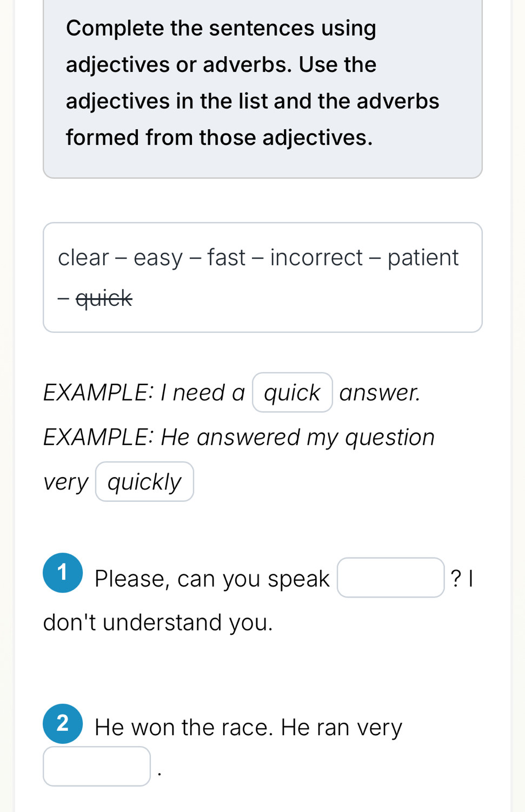Click the word 'fast' in the word list
Screen dimensions: 525x812
pos(227,258)
